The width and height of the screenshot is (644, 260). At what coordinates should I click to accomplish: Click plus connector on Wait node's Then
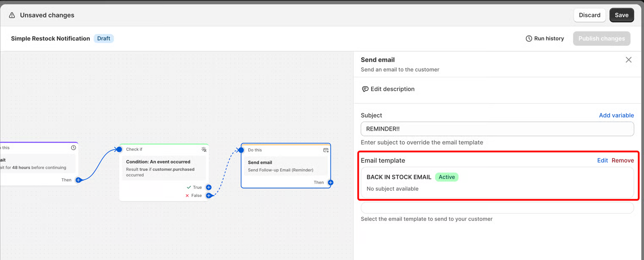click(78, 180)
